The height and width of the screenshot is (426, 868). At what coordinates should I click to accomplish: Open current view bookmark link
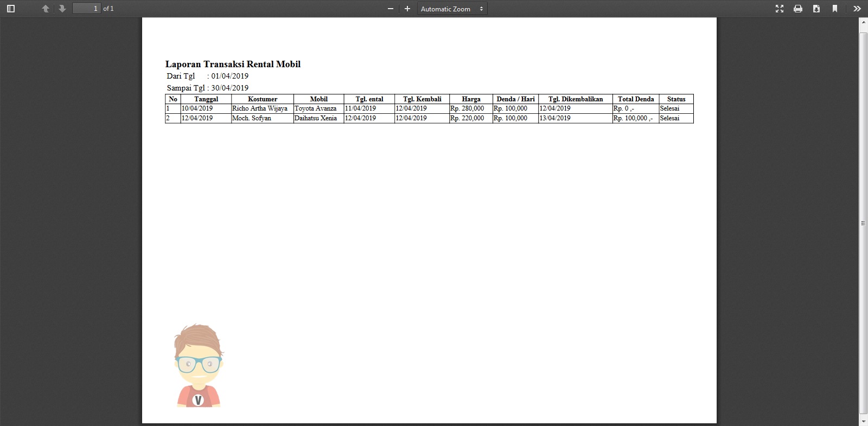point(835,9)
